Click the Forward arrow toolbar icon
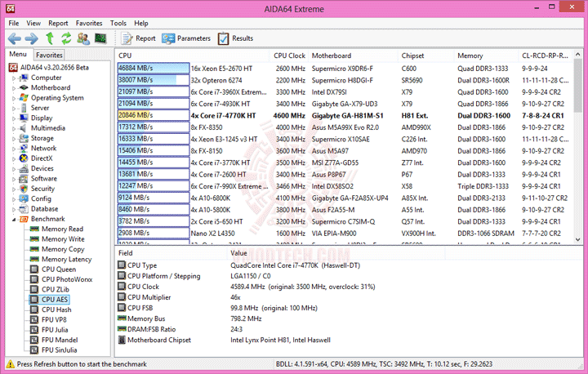 click(32, 38)
